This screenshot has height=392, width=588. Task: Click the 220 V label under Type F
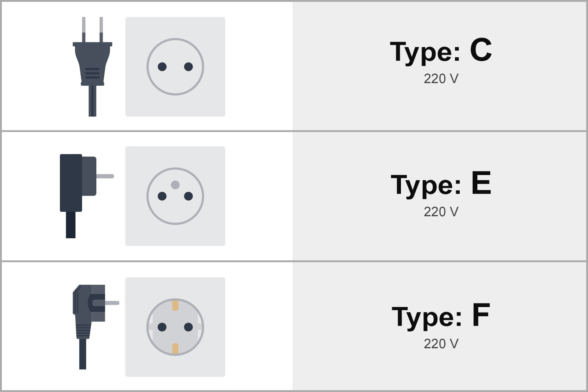click(441, 344)
